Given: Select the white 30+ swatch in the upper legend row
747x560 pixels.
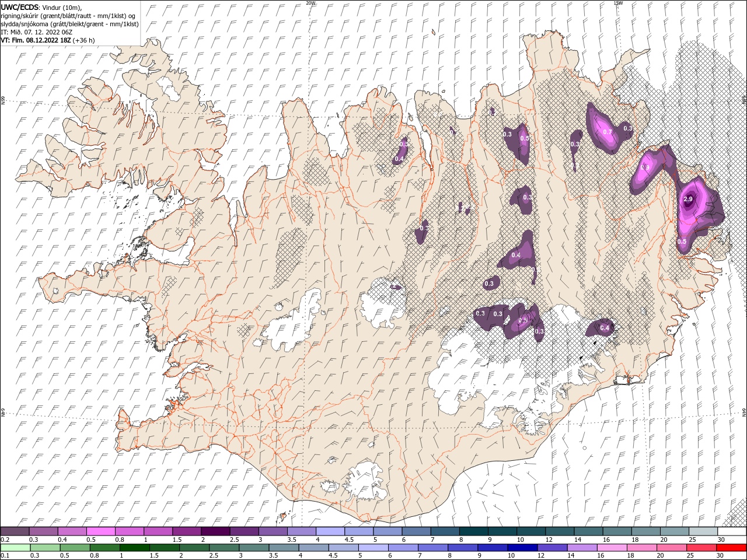Looking at the screenshot, I should pyautogui.click(x=732, y=531).
